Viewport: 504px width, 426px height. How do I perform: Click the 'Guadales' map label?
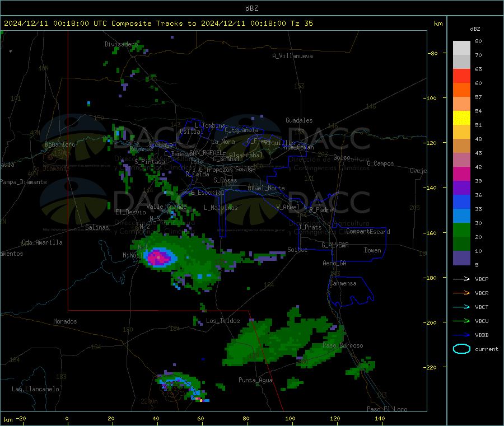point(299,120)
